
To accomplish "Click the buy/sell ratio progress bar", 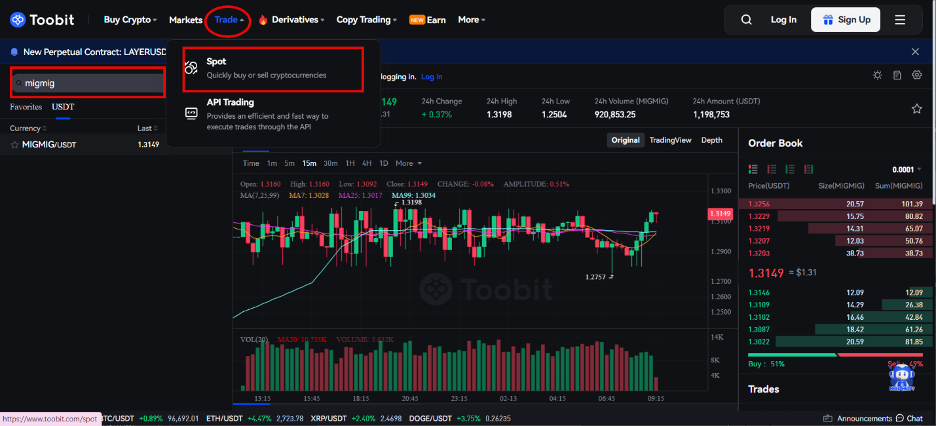I will pos(836,353).
